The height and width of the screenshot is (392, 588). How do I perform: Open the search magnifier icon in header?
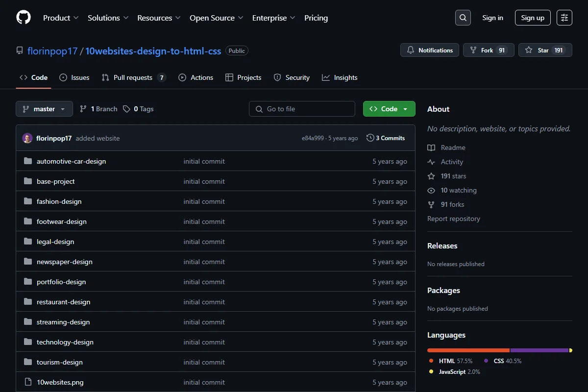pos(463,18)
